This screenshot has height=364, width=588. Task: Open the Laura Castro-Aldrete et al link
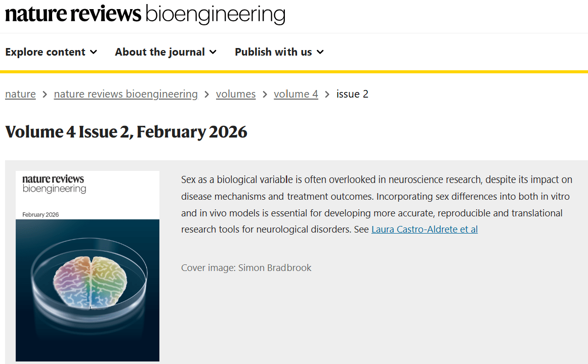click(425, 230)
